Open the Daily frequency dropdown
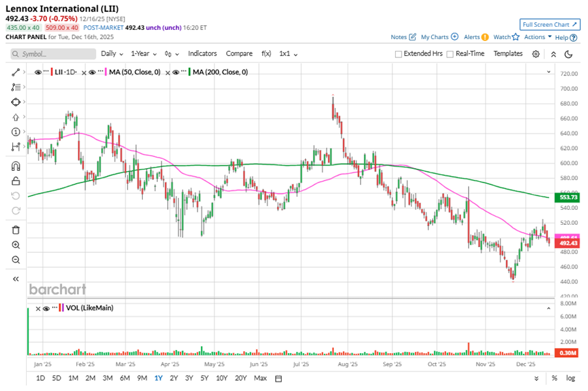 point(111,54)
